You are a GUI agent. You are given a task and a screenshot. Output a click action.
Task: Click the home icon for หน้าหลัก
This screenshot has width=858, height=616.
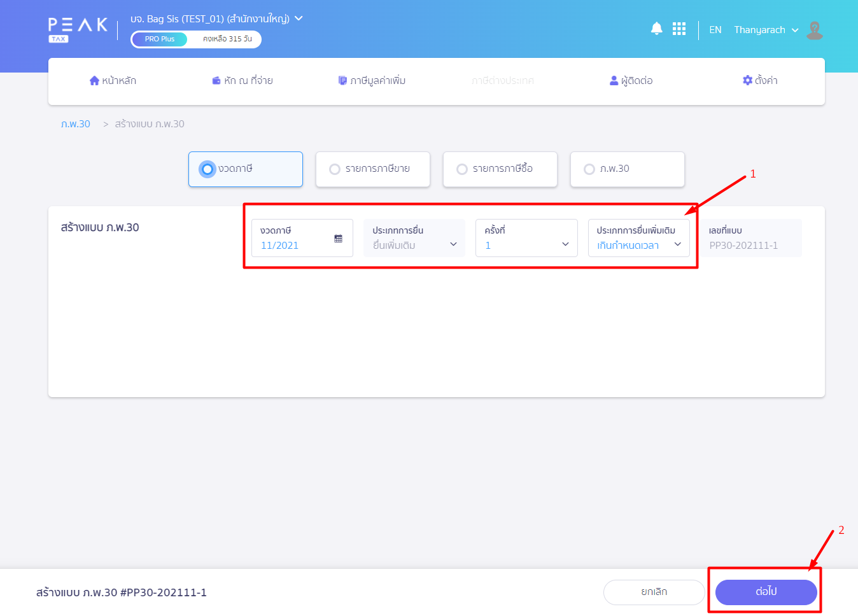point(94,81)
